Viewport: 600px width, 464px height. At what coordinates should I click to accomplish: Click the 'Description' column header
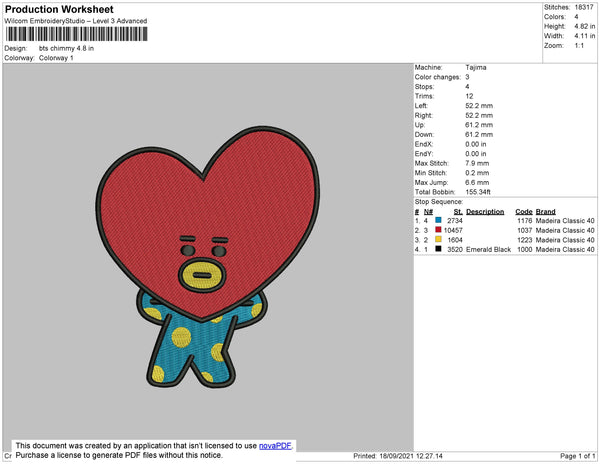pos(485,212)
